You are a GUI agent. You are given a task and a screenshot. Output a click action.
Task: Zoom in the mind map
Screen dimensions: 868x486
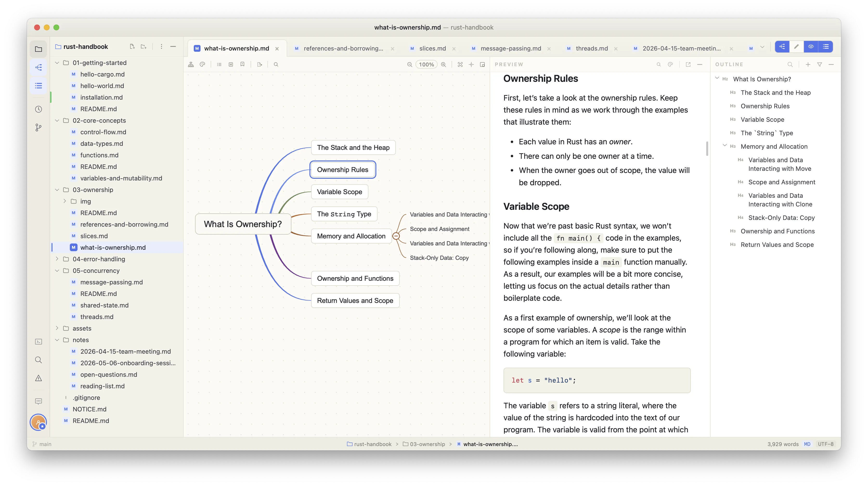(443, 64)
